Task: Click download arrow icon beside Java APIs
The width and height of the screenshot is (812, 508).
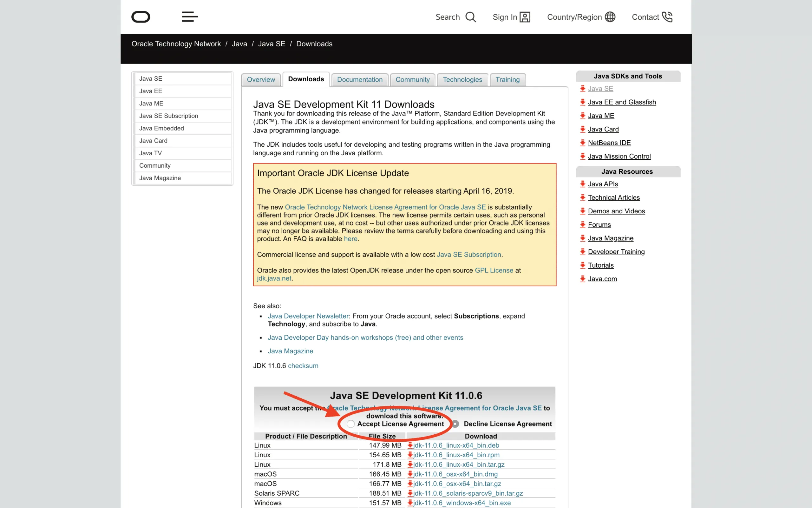Action: coord(583,184)
